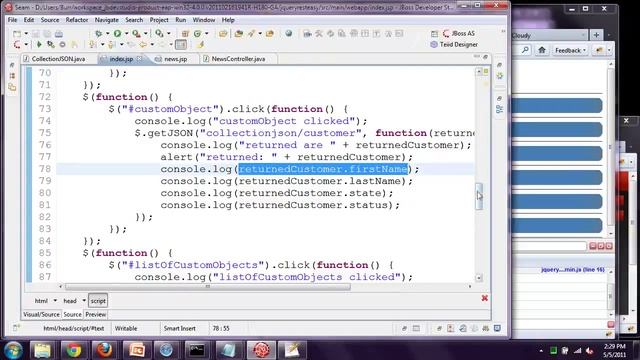Click Writable in the status bar

tap(126, 328)
